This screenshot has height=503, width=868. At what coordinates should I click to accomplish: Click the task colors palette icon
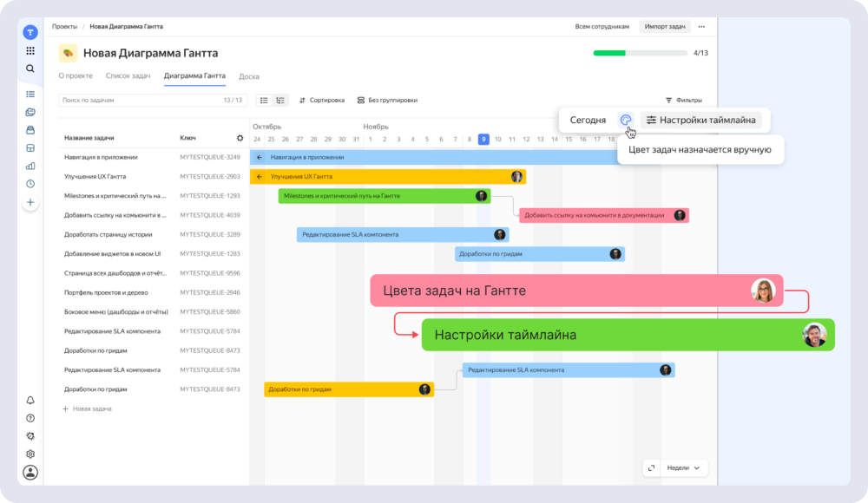pyautogui.click(x=626, y=120)
